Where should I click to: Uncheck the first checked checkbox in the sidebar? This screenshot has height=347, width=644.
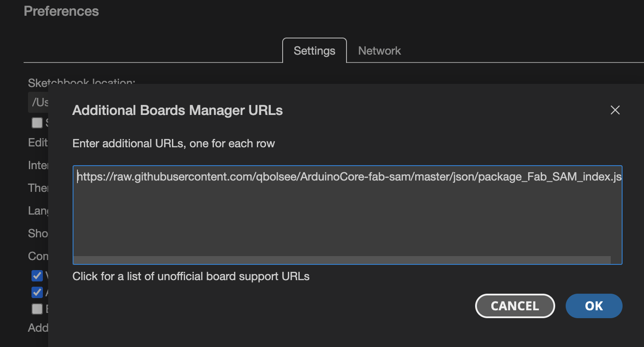36,276
